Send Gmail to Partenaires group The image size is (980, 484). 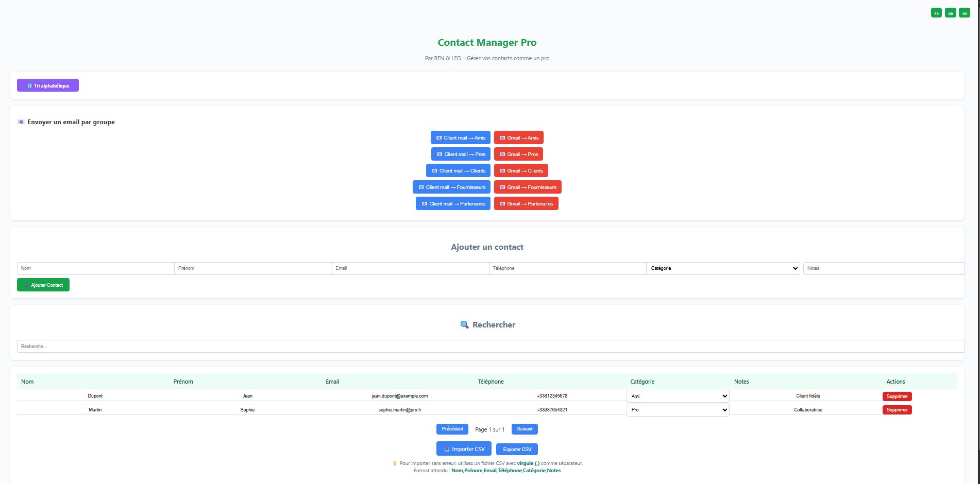pyautogui.click(x=526, y=203)
